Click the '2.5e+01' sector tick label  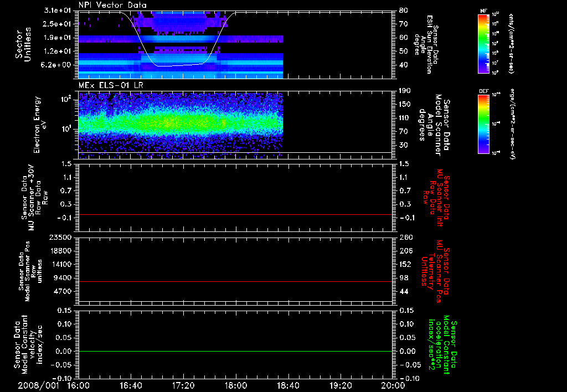click(x=58, y=24)
